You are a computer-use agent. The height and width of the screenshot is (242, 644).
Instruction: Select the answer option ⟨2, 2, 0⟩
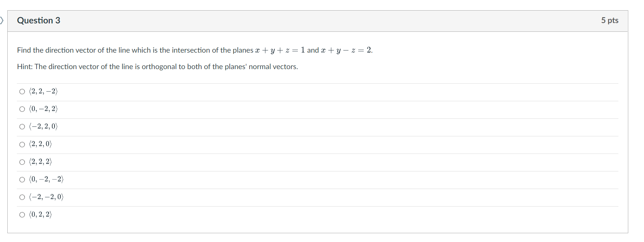point(22,144)
